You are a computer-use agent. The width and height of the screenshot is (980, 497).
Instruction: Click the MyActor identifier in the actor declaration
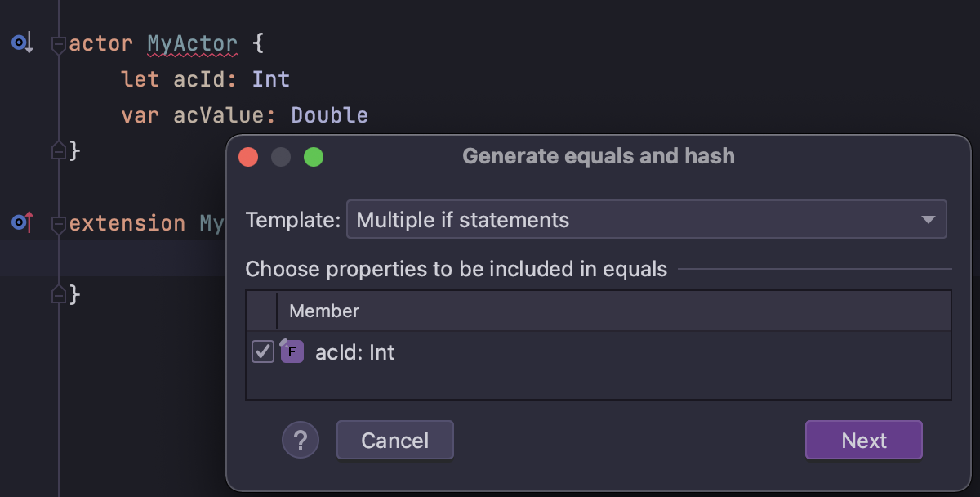pyautogui.click(x=192, y=43)
